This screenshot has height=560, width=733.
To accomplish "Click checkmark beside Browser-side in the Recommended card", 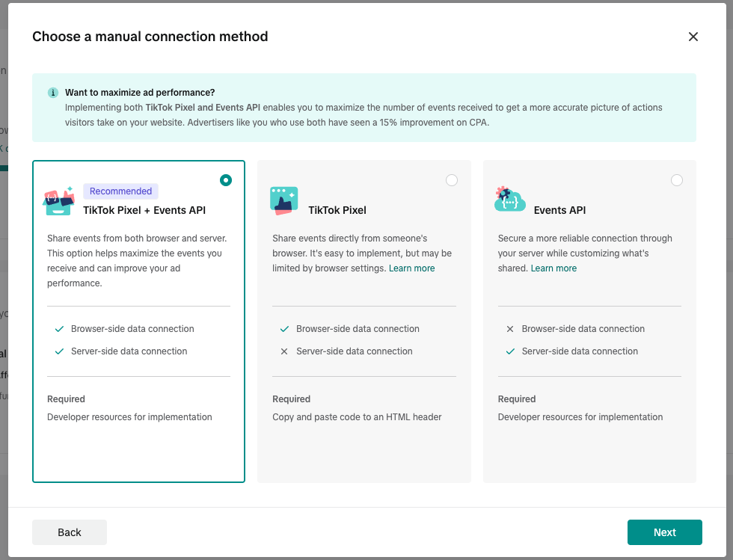I will click(59, 329).
